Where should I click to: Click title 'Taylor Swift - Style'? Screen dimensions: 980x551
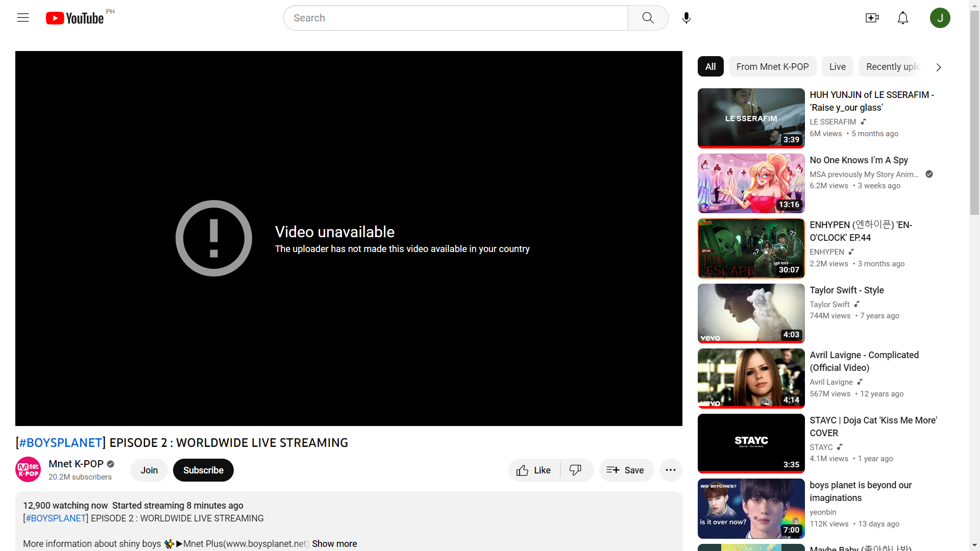846,290
